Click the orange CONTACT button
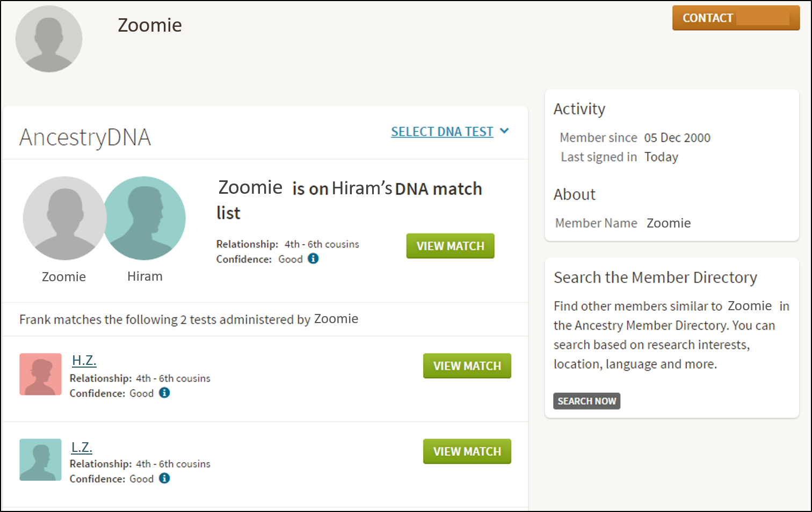 click(x=736, y=18)
